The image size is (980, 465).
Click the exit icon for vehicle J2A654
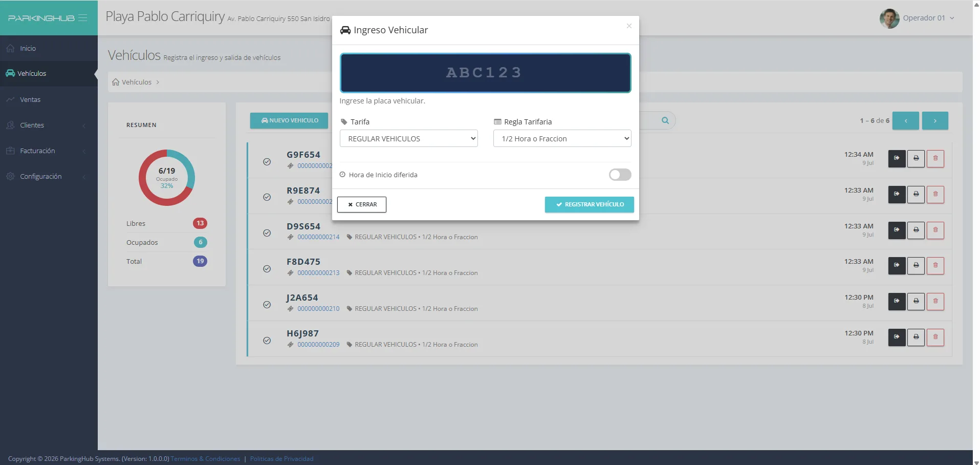pos(897,301)
